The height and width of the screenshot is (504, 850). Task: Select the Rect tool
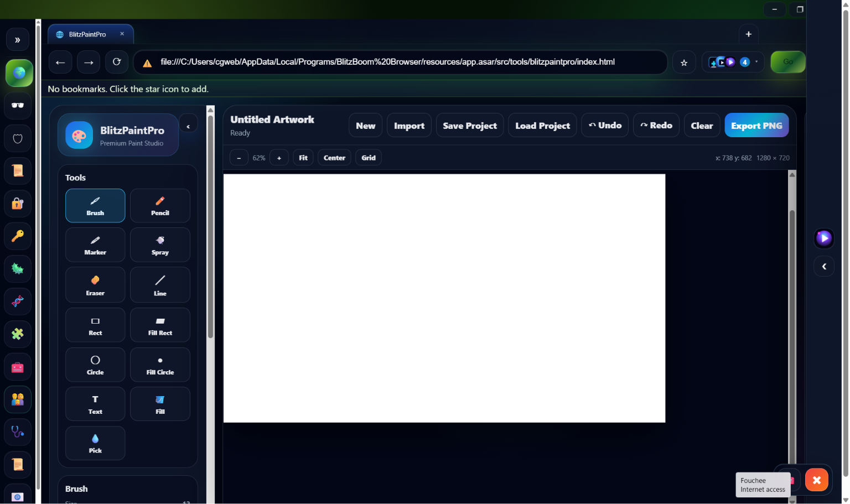(x=95, y=325)
